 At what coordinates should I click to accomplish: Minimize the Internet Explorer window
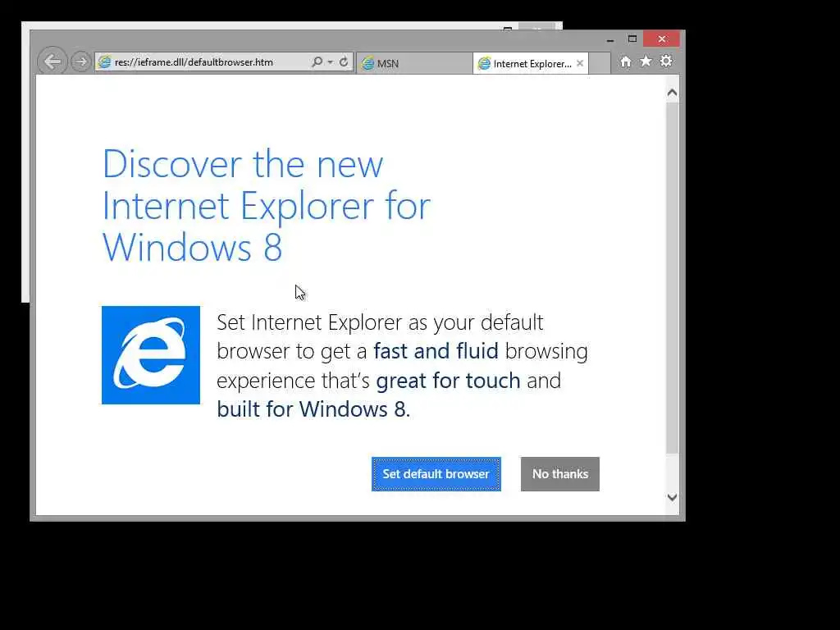[x=610, y=39]
